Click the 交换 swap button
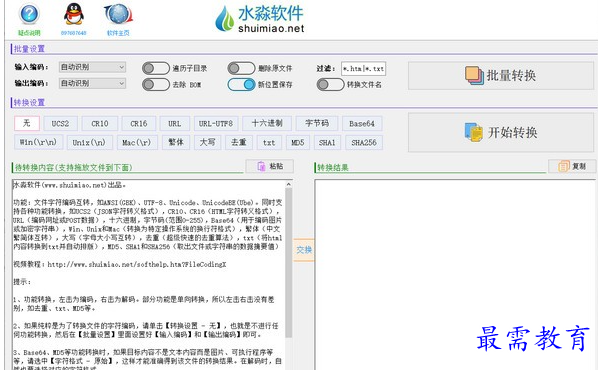This screenshot has width=598, height=370. pos(304,250)
